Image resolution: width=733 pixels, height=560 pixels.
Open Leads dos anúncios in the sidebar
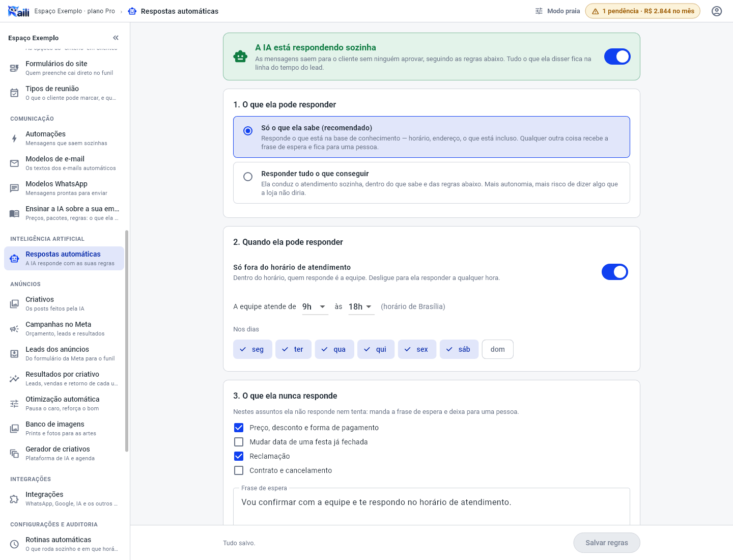click(64, 354)
